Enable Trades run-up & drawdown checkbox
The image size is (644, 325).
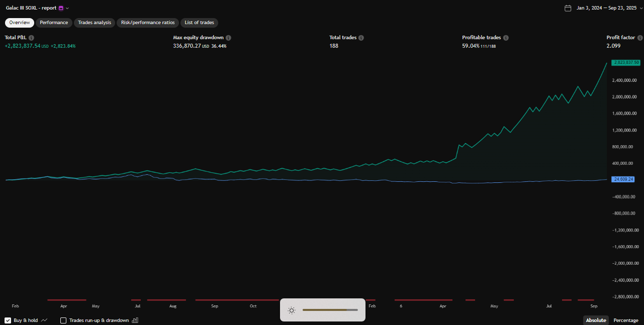[63, 320]
